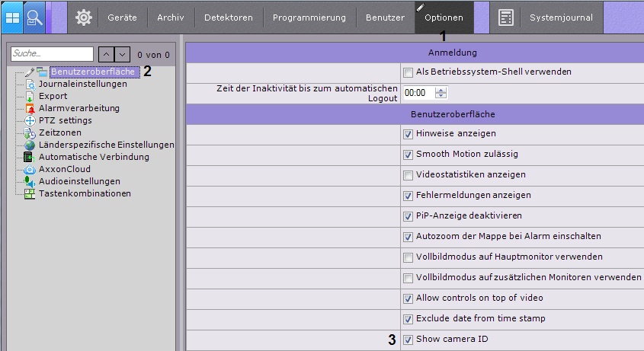Viewport: 644px width, 351px height.
Task: Open the archive search icon
Action: (34, 16)
